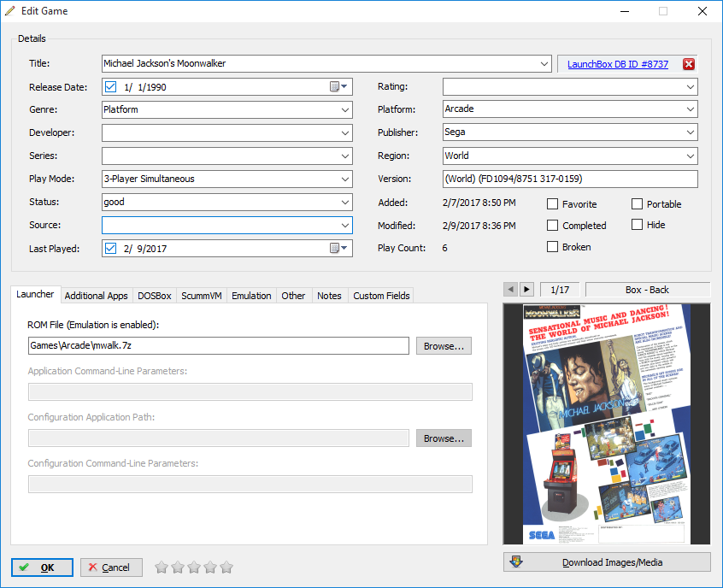Image resolution: width=723 pixels, height=588 pixels.
Task: Enable the Portable checkbox
Action: click(637, 204)
